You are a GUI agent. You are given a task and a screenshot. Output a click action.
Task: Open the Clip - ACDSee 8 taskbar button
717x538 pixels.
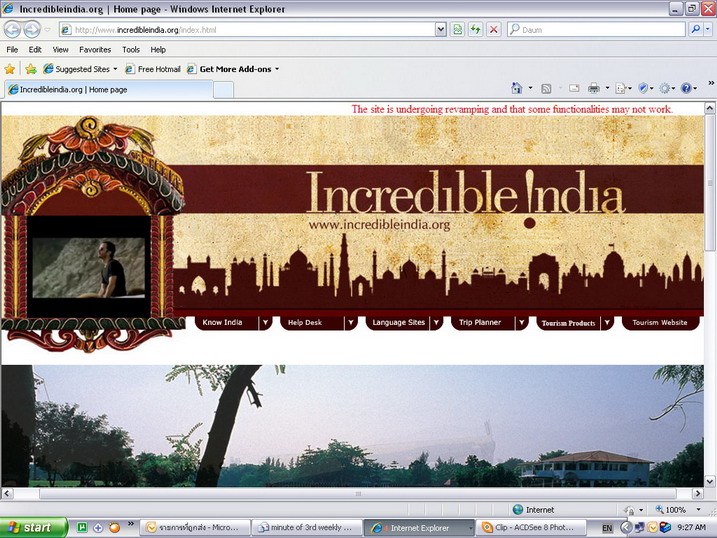pyautogui.click(x=530, y=527)
